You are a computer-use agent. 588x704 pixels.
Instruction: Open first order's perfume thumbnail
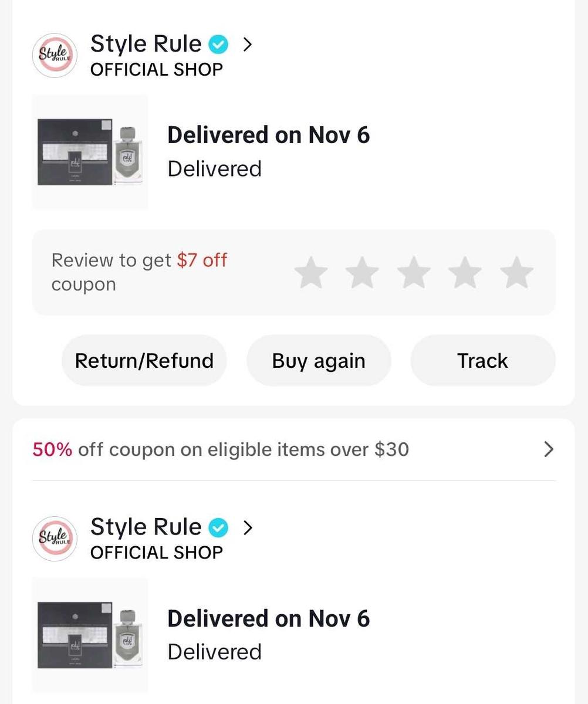tap(90, 152)
